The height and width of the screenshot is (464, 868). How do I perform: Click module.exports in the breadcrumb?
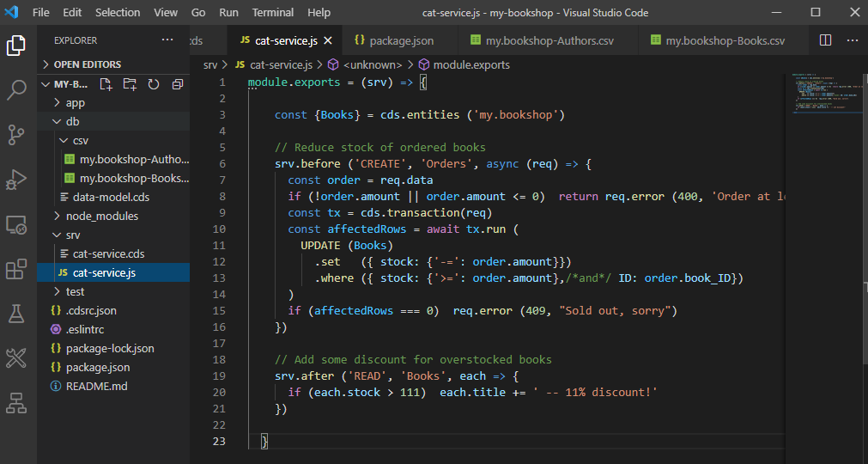[470, 64]
